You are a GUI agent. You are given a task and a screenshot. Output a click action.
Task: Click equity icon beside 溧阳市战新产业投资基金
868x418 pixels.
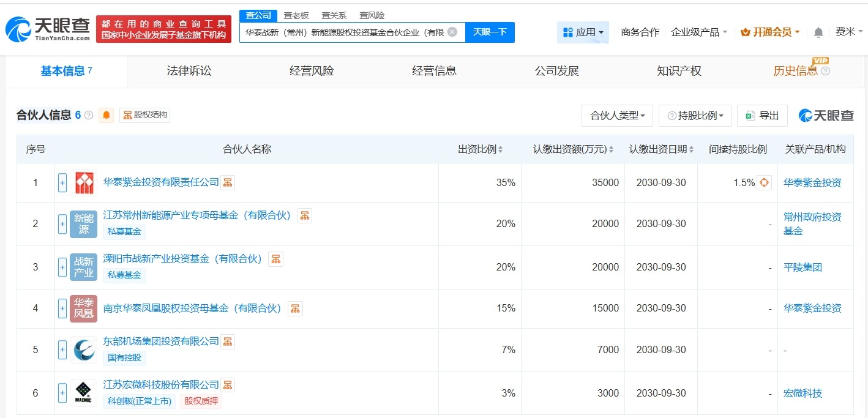click(275, 258)
